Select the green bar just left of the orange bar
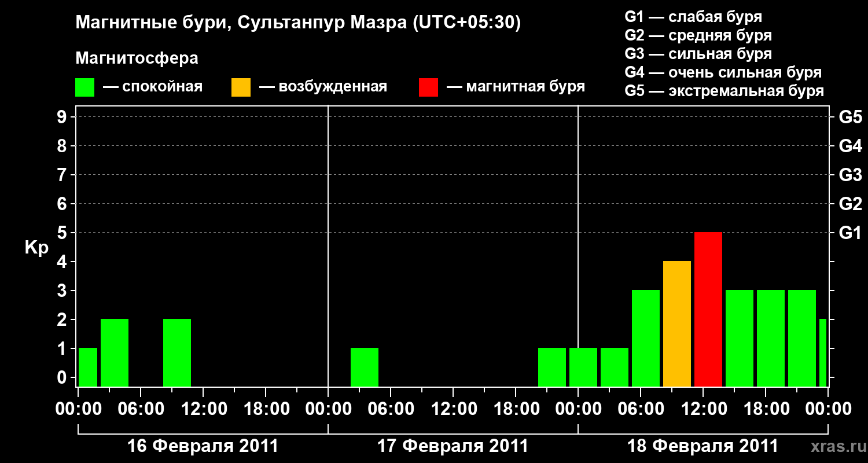Screen dimensions: 868x463 pos(646,339)
